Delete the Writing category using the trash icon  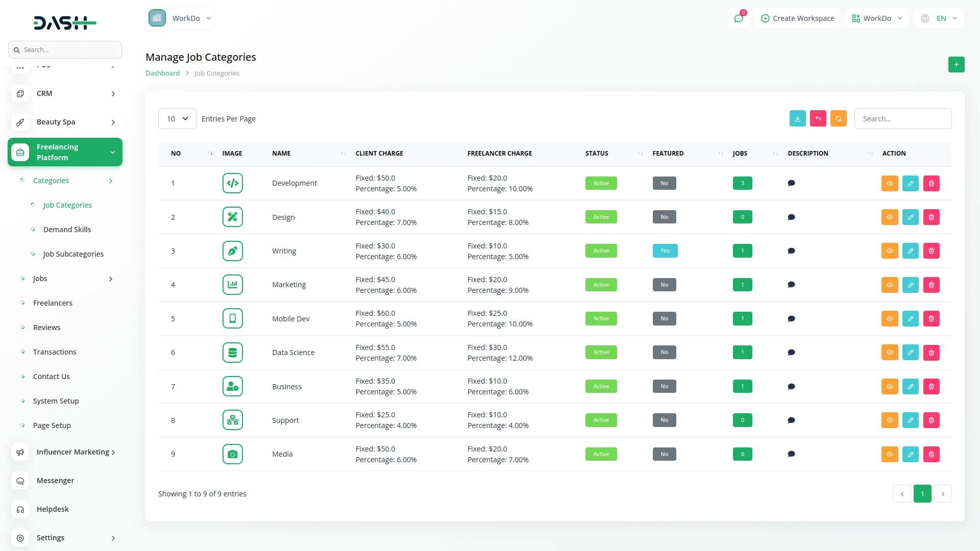click(931, 251)
